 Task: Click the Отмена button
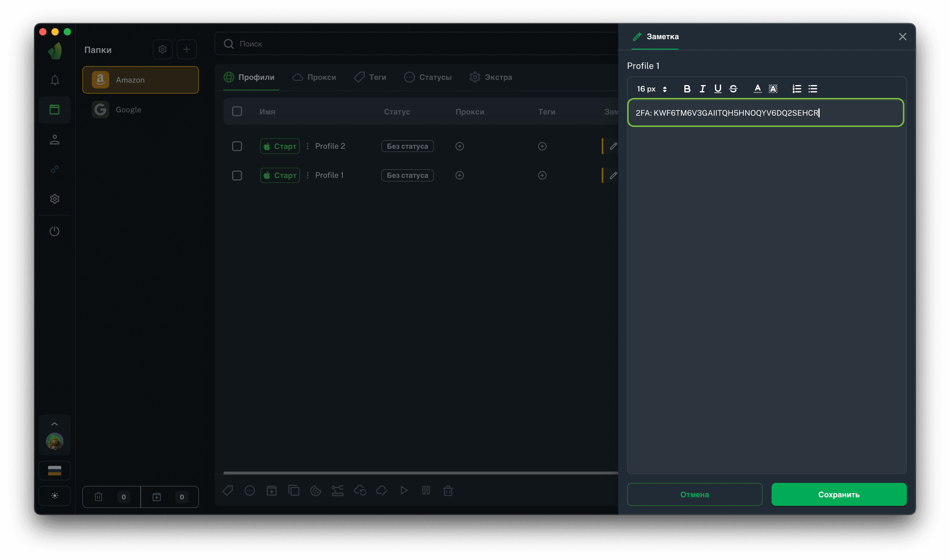[694, 494]
